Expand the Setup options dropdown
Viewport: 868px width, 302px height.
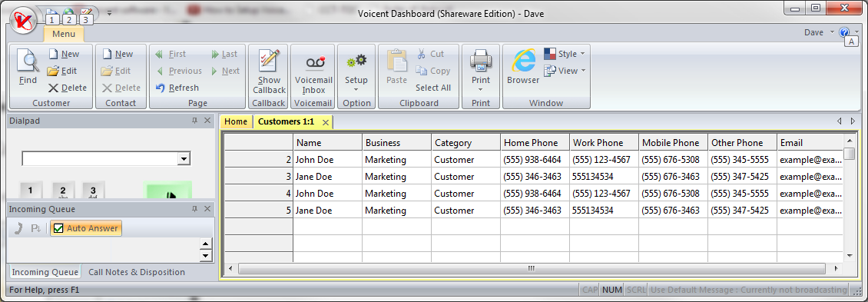pyautogui.click(x=356, y=89)
